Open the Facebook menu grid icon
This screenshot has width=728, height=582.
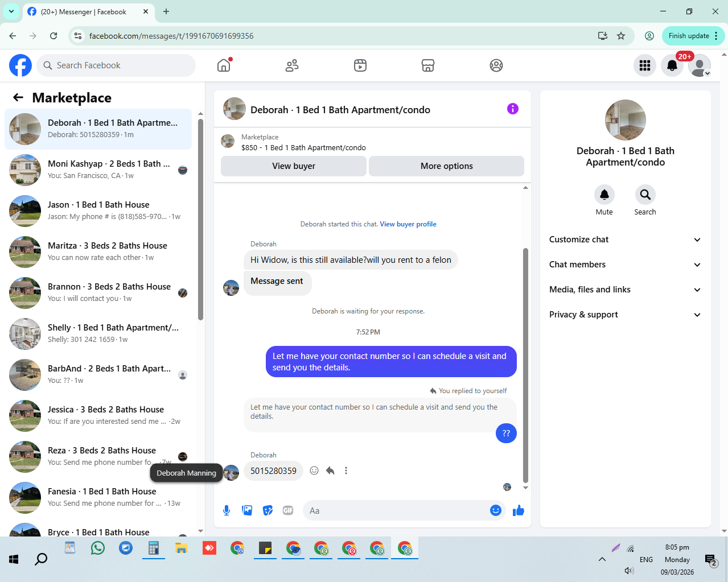point(645,65)
